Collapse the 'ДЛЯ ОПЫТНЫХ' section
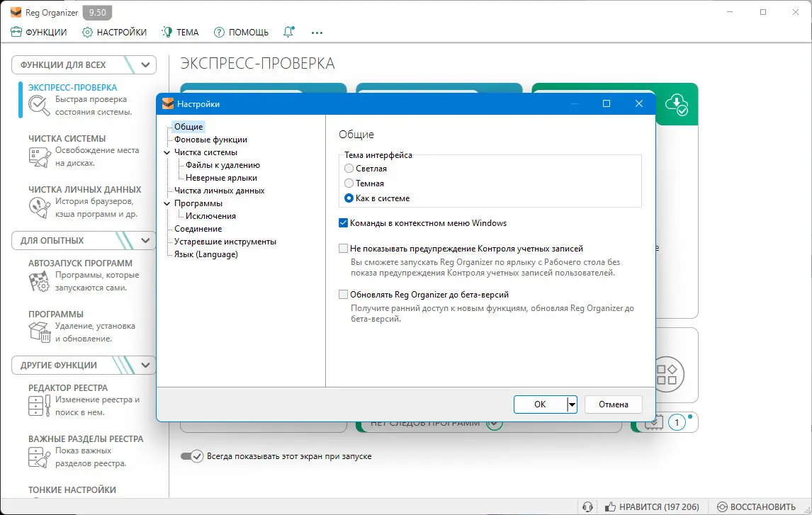 [145, 240]
